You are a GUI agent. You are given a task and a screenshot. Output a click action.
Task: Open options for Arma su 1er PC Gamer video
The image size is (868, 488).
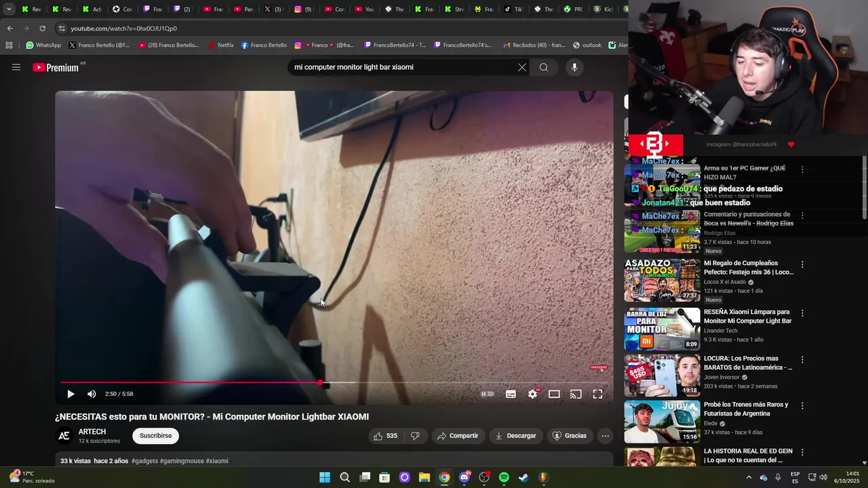(802, 169)
